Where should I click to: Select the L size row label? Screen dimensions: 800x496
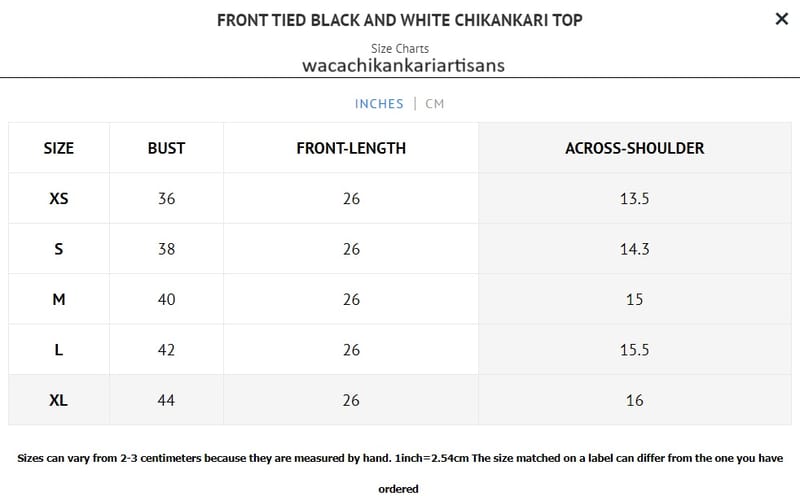point(59,350)
